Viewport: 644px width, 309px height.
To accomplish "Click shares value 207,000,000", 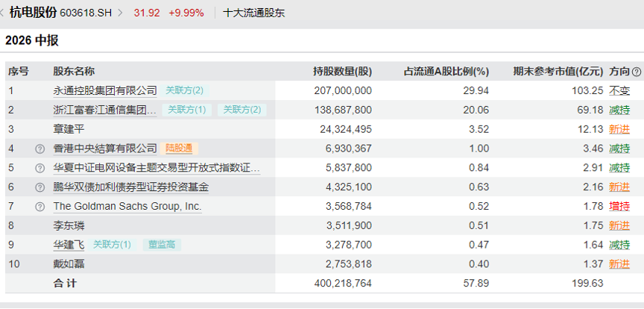I will pyautogui.click(x=343, y=91).
